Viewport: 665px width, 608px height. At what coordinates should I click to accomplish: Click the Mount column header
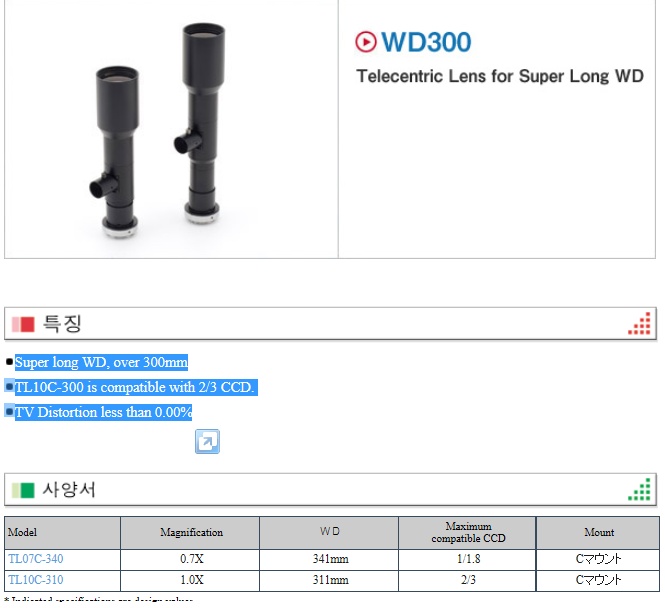pyautogui.click(x=598, y=533)
